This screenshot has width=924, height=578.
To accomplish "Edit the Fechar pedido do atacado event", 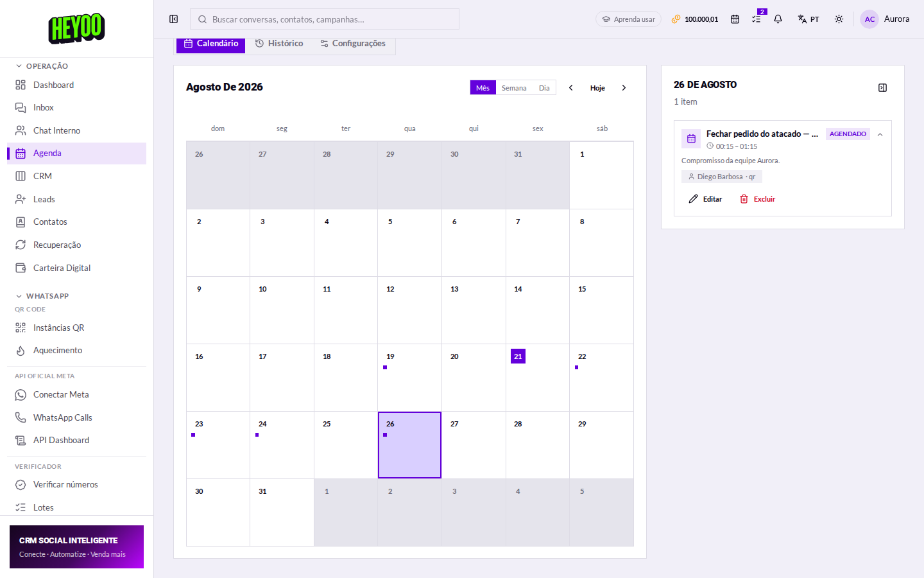I will point(705,199).
